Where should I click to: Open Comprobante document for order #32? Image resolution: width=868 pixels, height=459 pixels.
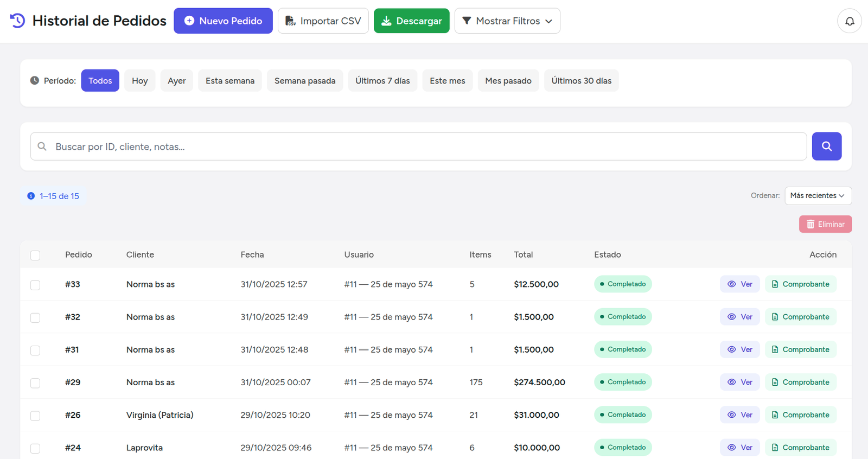point(800,317)
